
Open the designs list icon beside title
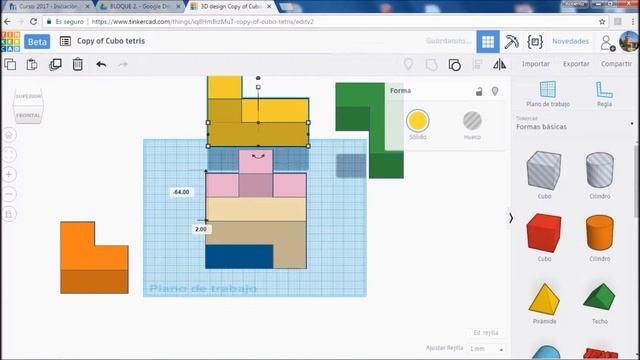tap(65, 41)
